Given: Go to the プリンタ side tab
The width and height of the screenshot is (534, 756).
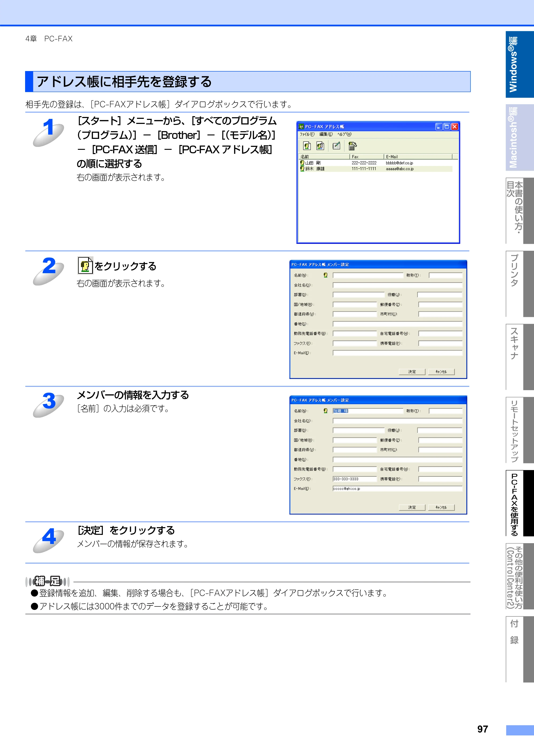Looking at the screenshot, I should [x=520, y=284].
